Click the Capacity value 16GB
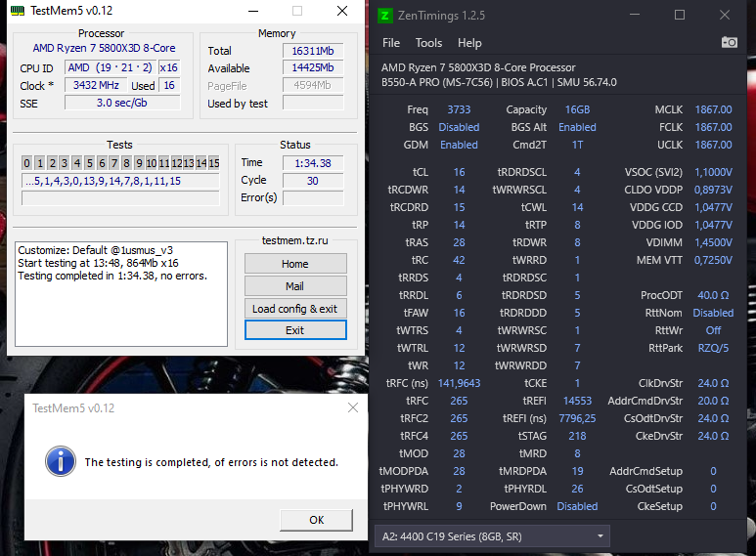This screenshot has height=556, width=756. pyautogui.click(x=577, y=109)
